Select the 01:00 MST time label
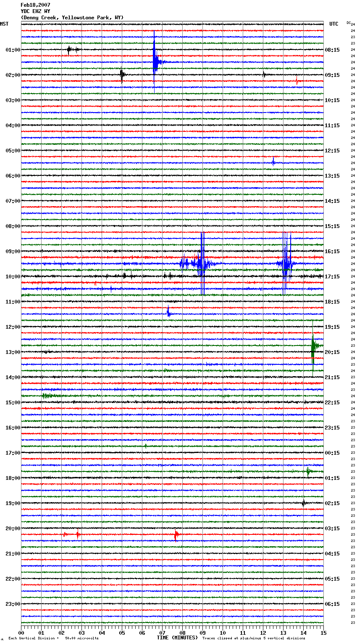Image resolution: width=357 pixels, height=644 pixels. click(x=13, y=50)
